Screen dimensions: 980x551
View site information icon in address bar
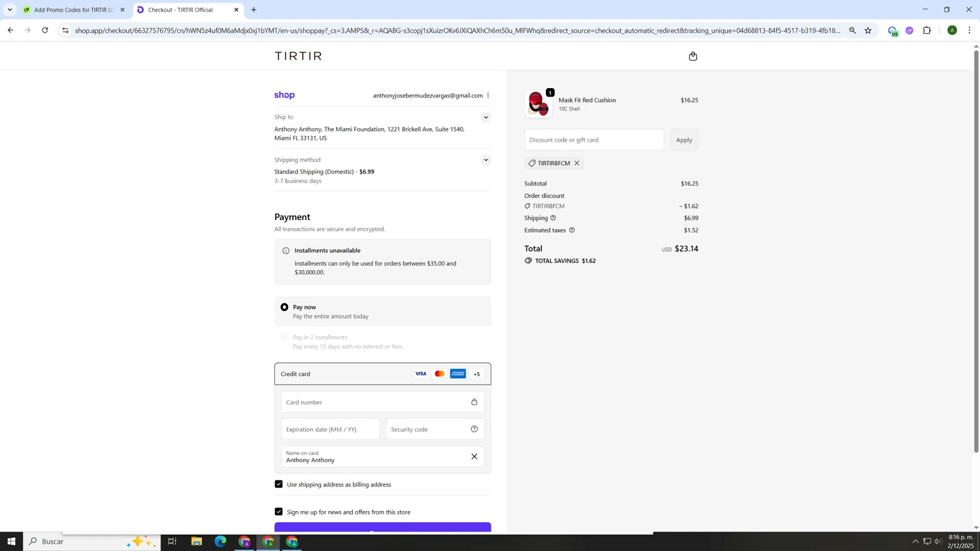[65, 30]
